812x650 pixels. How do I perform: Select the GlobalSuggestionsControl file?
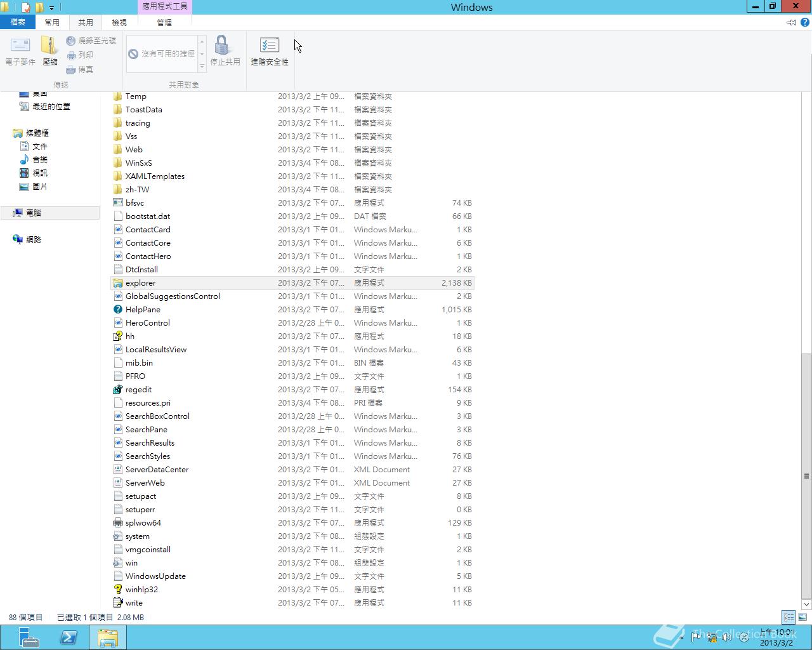(x=292, y=296)
